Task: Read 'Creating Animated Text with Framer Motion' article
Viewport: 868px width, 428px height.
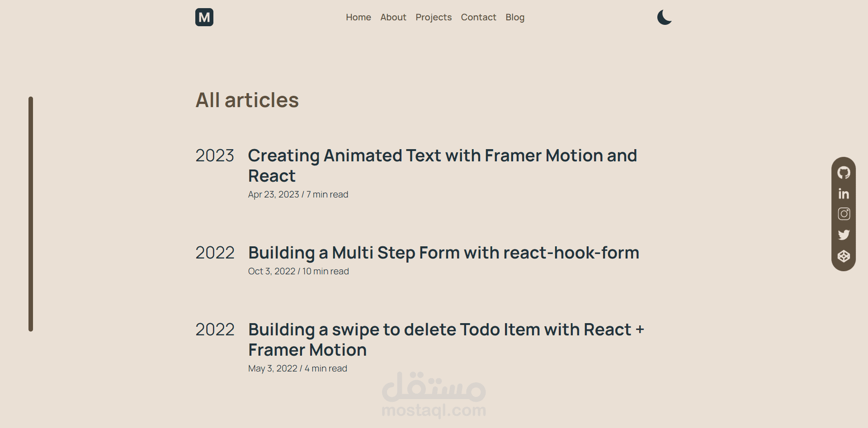Action: (443, 165)
